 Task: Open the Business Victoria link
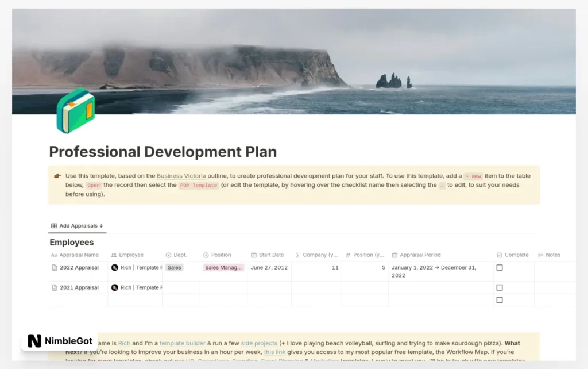coord(181,176)
